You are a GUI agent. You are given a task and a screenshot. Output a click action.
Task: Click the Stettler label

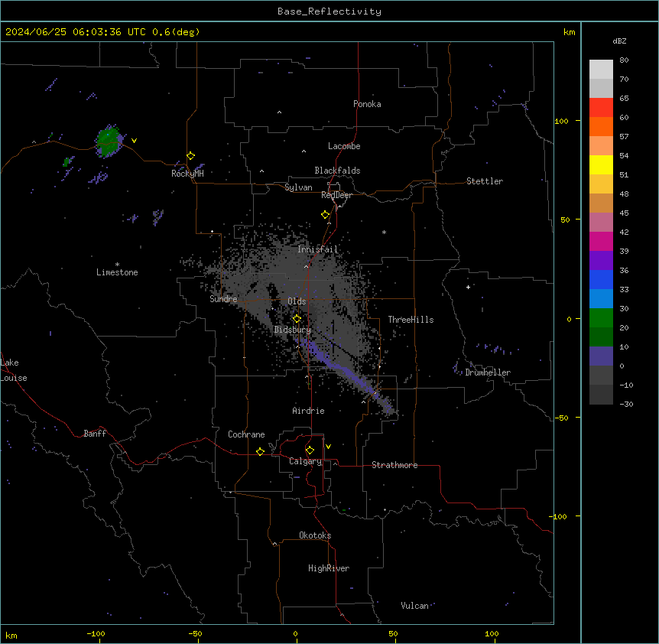[x=485, y=181]
